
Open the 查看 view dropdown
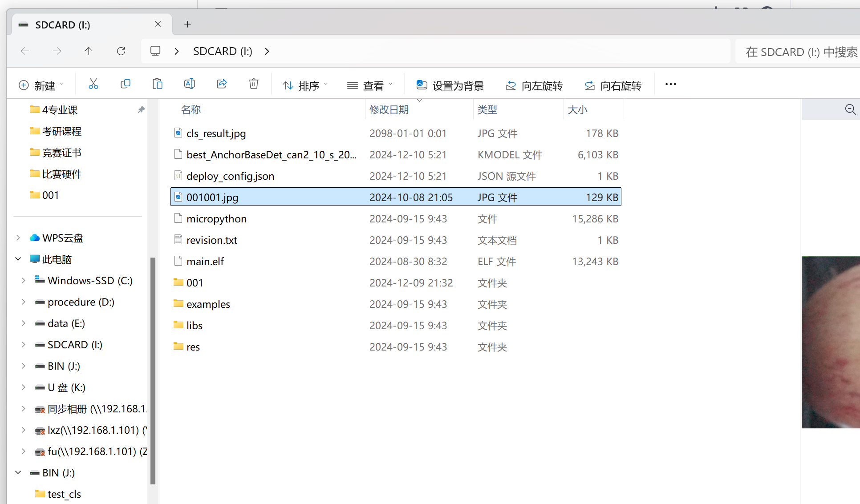(x=370, y=85)
